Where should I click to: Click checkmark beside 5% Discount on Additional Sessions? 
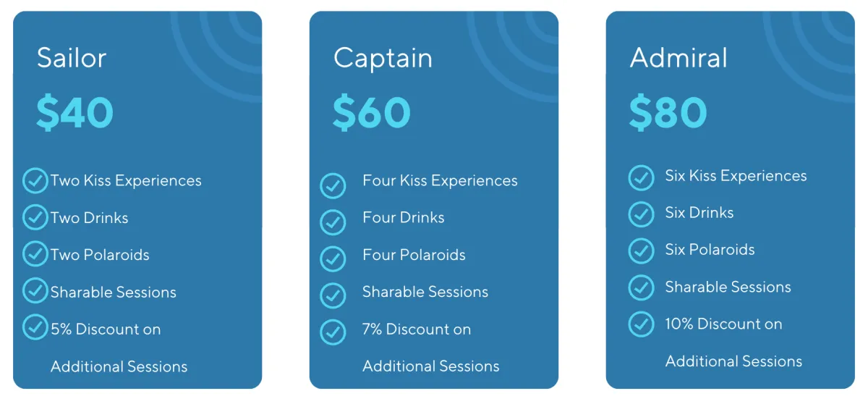pyautogui.click(x=35, y=327)
